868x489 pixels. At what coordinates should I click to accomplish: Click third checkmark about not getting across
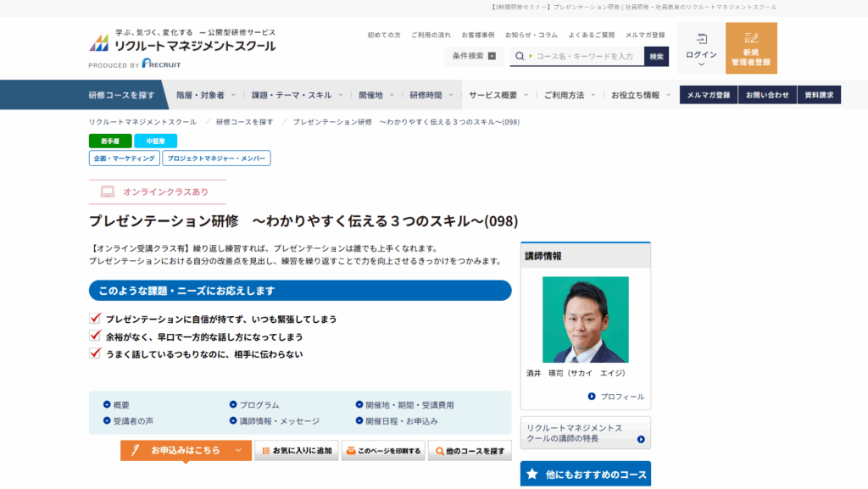point(95,353)
